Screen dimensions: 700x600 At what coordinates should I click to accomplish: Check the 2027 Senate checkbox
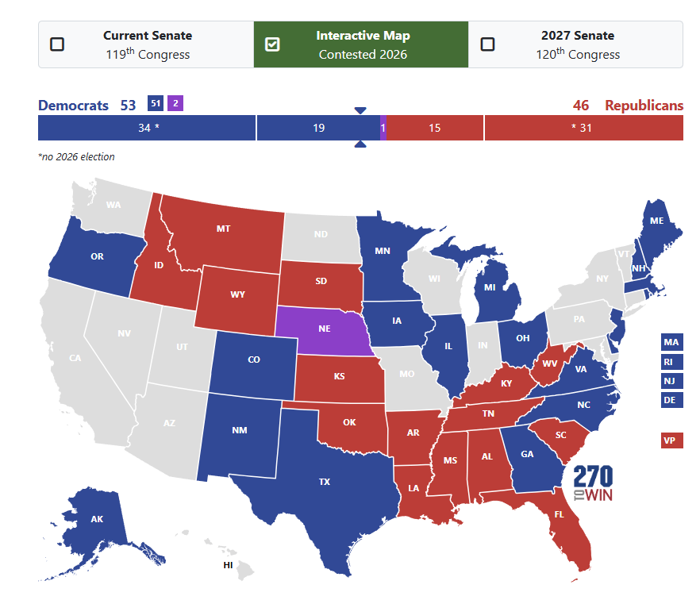click(x=487, y=44)
